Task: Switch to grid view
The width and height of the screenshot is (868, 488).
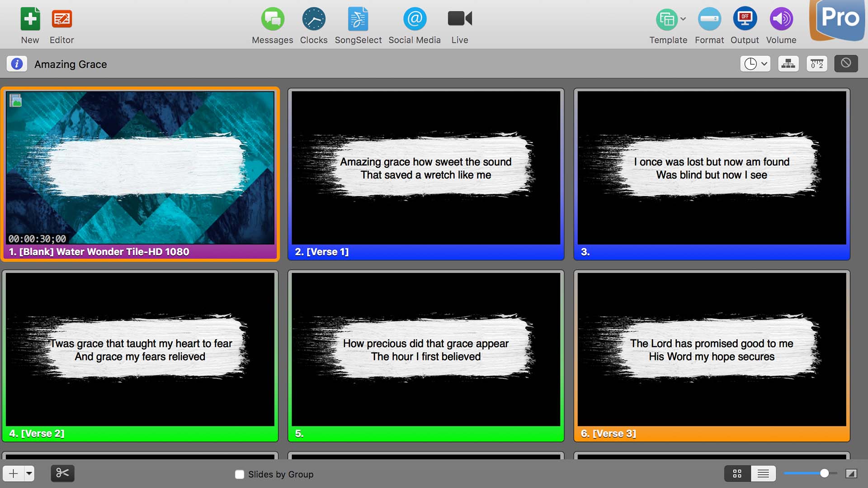Action: [x=737, y=474]
